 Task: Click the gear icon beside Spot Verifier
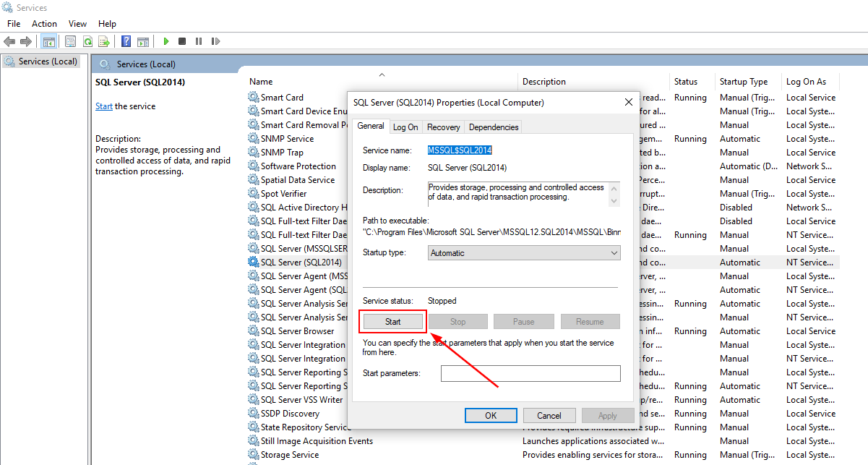(x=253, y=193)
